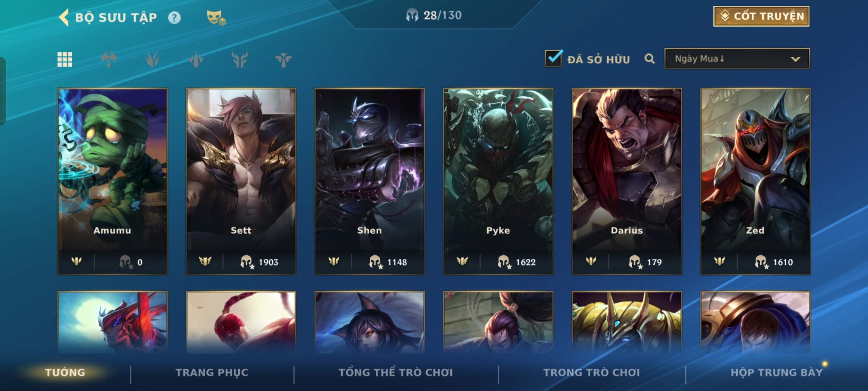Switch to the Trang Phục tab

212,373
